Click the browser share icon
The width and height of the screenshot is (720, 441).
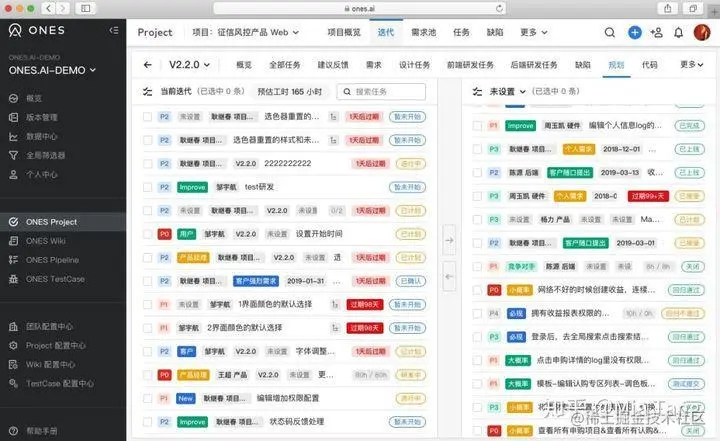(668, 8)
